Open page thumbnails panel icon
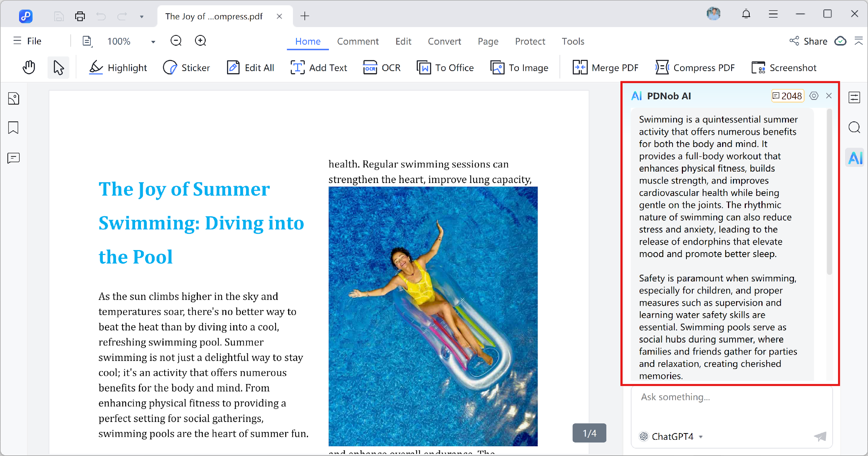 click(14, 98)
